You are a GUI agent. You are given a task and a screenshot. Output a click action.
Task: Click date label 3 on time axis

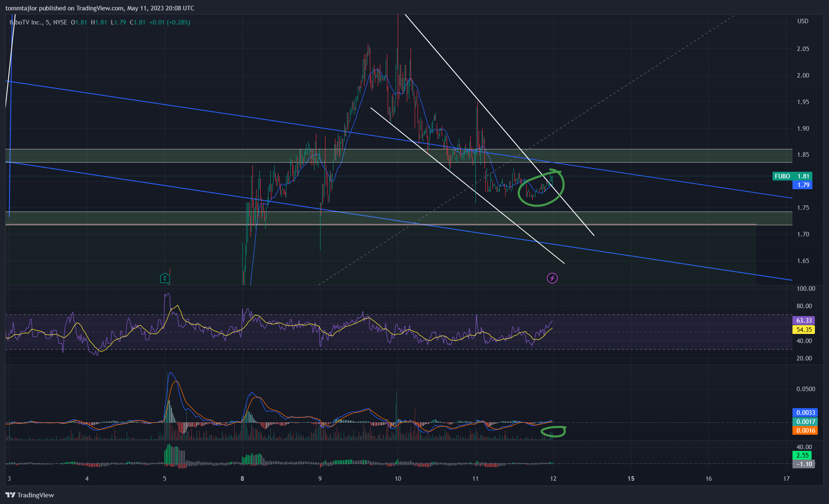pos(9,479)
